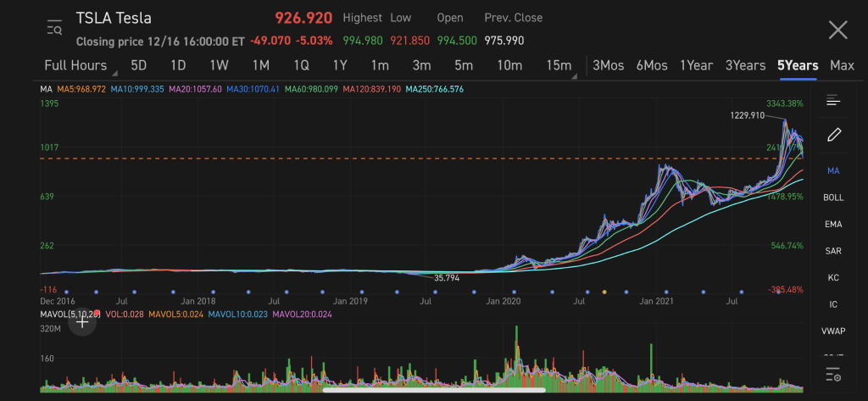This screenshot has width=868, height=401.
Task: Click the low price value 921.850
Action: pyautogui.click(x=410, y=41)
